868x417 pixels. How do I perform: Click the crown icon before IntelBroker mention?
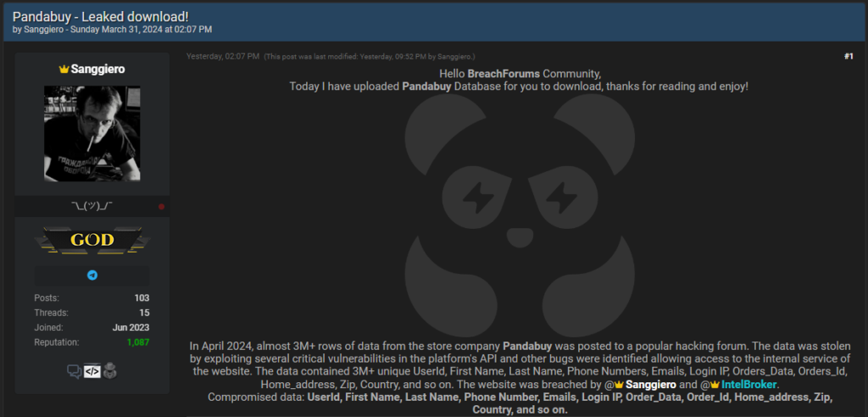[715, 384]
